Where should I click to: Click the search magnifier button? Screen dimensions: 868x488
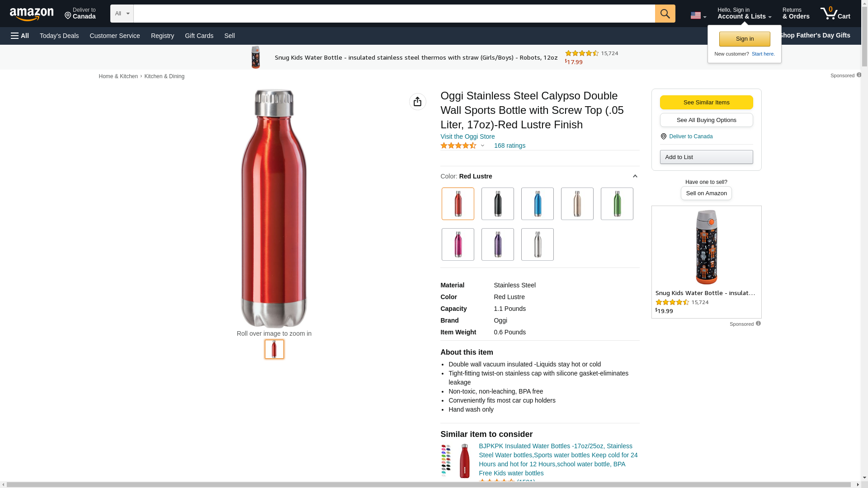pos(665,14)
